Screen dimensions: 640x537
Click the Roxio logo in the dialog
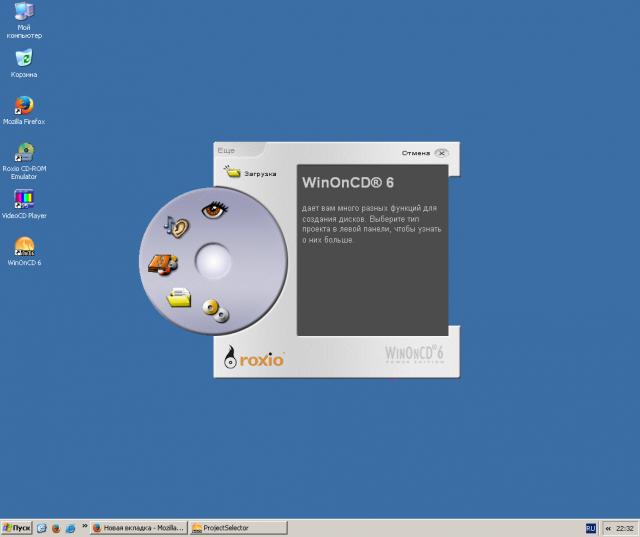click(x=254, y=357)
